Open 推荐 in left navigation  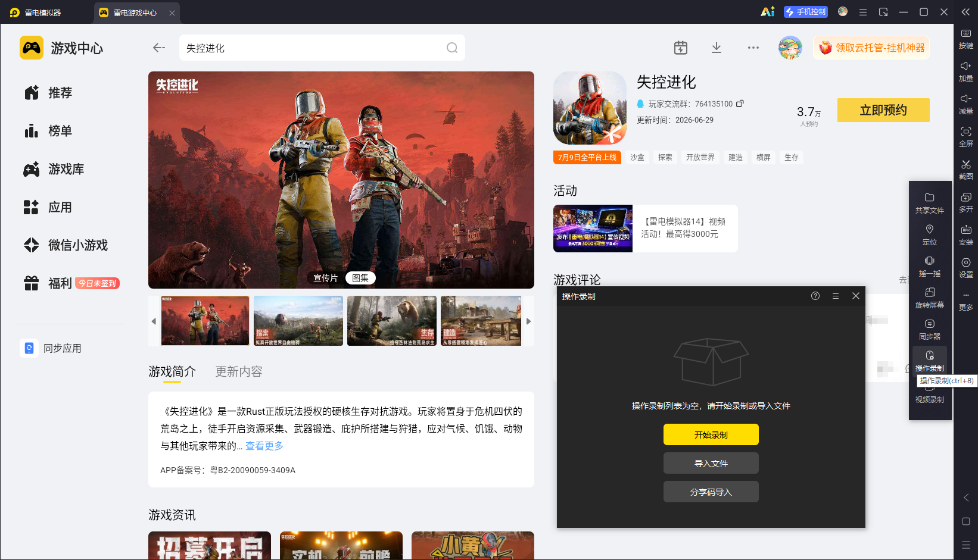point(48,93)
